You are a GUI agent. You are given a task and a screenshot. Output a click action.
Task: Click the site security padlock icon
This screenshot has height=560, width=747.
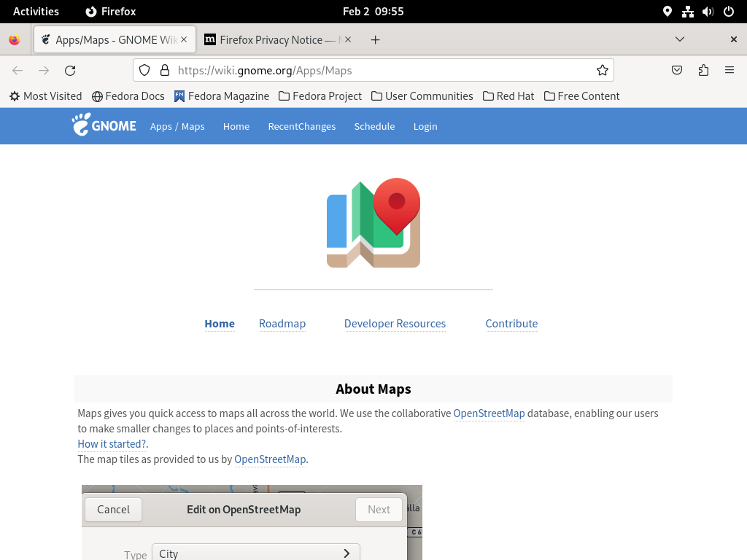tap(165, 71)
